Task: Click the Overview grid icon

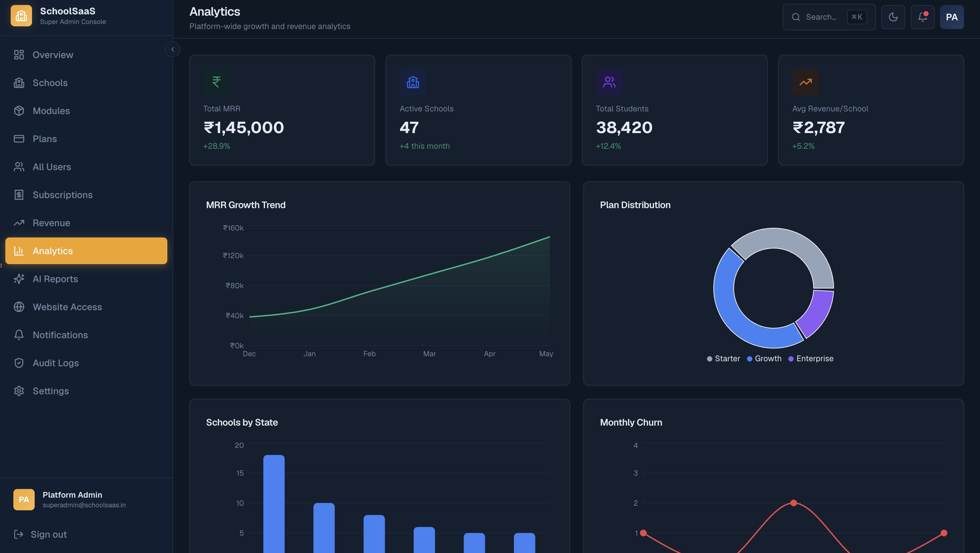Action: 19,55
